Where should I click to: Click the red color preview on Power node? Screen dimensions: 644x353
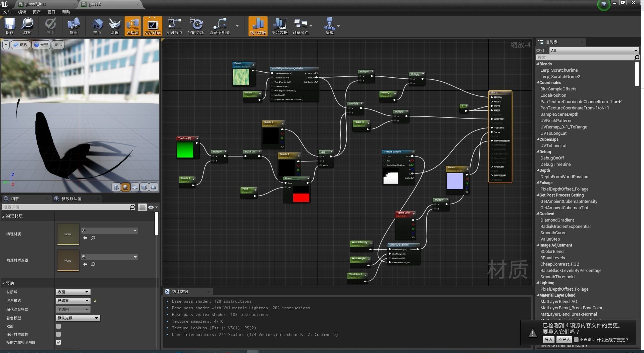tap(301, 198)
